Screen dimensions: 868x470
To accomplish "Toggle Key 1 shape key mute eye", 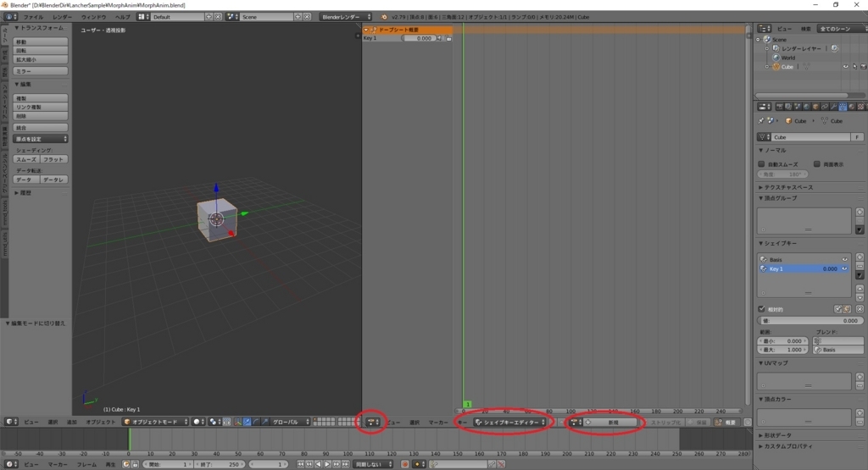I will click(845, 268).
